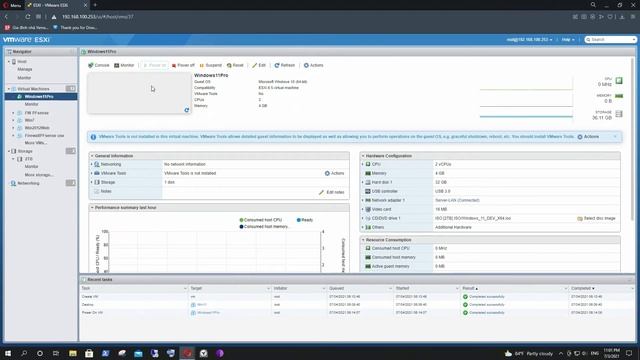Open Networking in the Navigator
640x360 pixels.
pos(28,183)
